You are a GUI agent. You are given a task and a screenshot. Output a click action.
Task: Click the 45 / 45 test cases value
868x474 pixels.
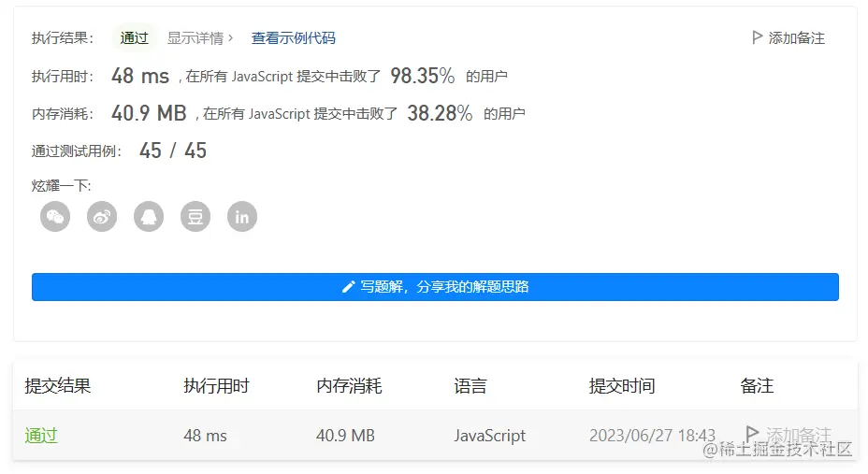pyautogui.click(x=173, y=151)
